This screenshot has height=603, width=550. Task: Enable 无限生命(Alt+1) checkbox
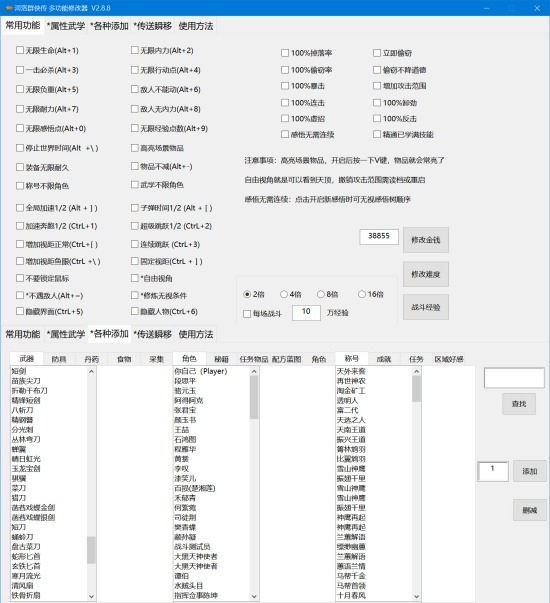click(20, 50)
